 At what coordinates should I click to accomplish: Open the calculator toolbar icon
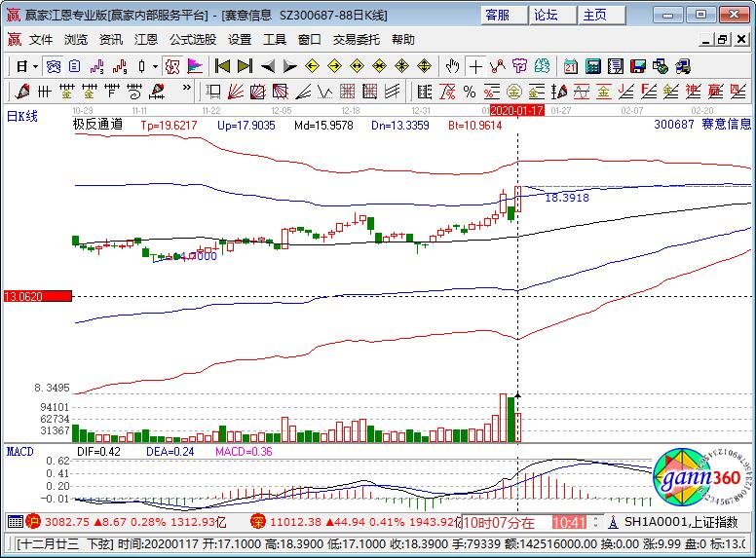click(x=593, y=66)
